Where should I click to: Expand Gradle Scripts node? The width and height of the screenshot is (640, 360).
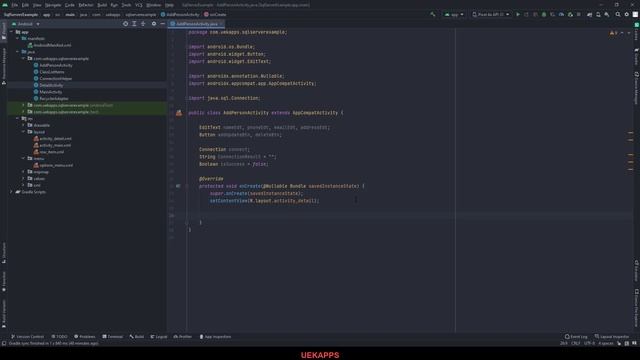(11, 192)
